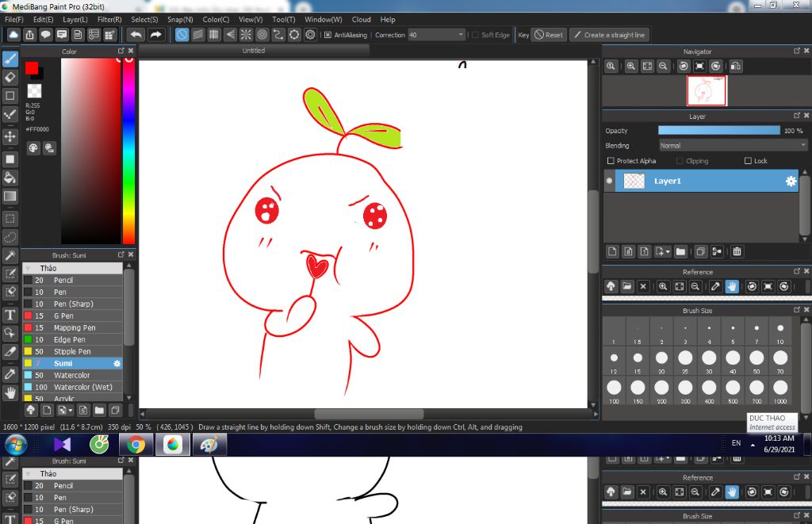Add a new layer folder
This screenshot has width=812, height=524.
[x=680, y=251]
